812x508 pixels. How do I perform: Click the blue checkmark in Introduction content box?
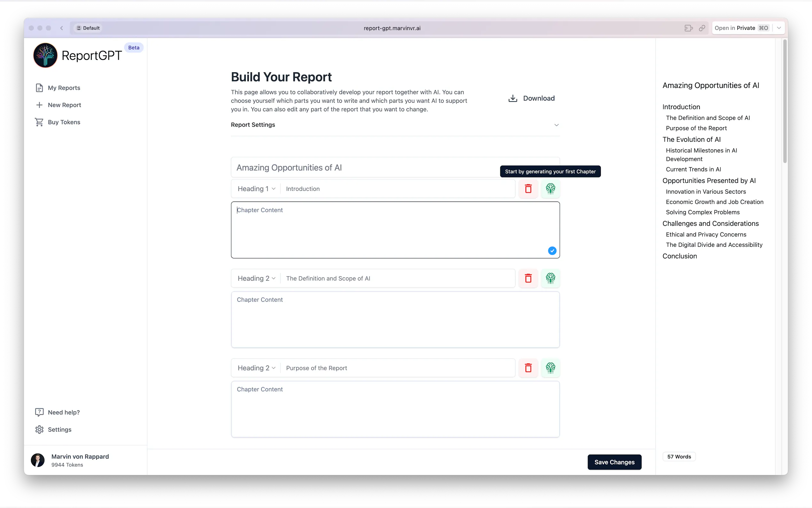(x=552, y=250)
